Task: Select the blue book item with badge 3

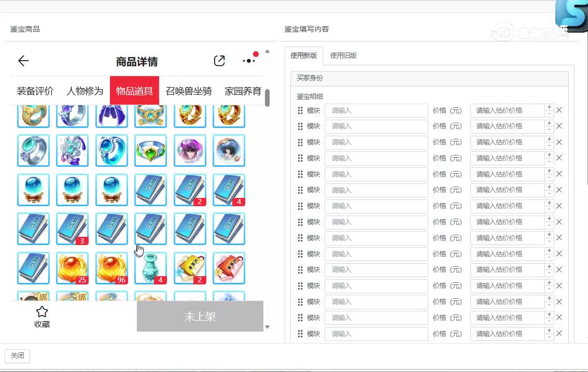Action: point(73,229)
